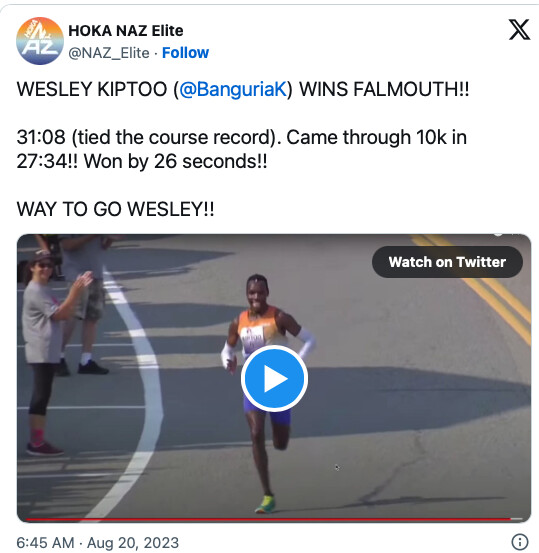This screenshot has height=553, width=539.
Task: Click the WESLEY KIPTOO name in the tweet
Action: 92,89
